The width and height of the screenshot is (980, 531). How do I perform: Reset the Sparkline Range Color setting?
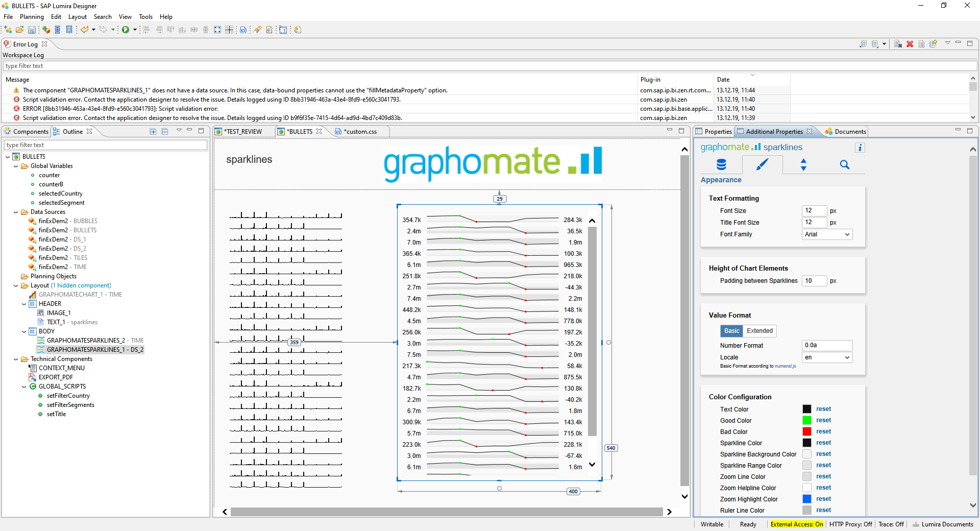pos(823,465)
